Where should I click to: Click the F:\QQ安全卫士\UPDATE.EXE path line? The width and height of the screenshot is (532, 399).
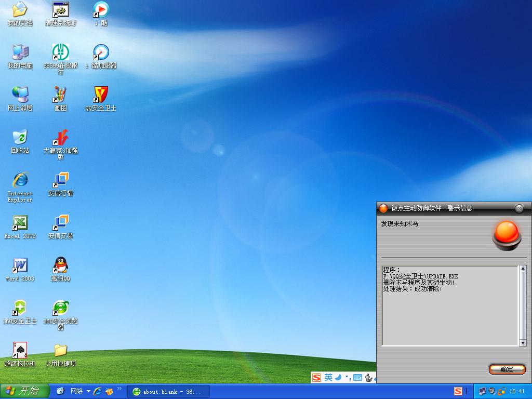421,276
